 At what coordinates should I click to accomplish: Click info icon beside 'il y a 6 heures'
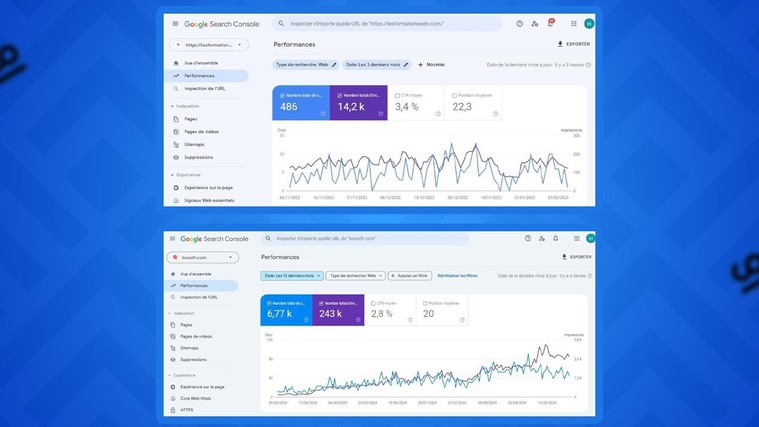[590, 276]
